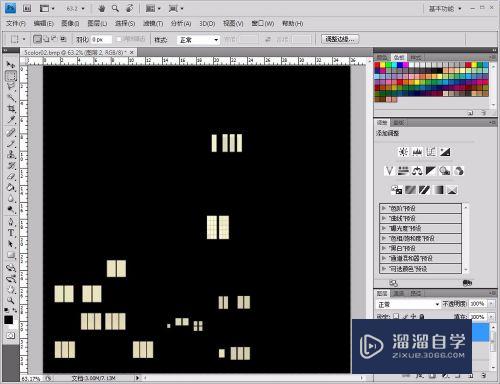500x384 pixels.
Task: Expand the 可选颜色 presets group
Action: click(x=383, y=268)
